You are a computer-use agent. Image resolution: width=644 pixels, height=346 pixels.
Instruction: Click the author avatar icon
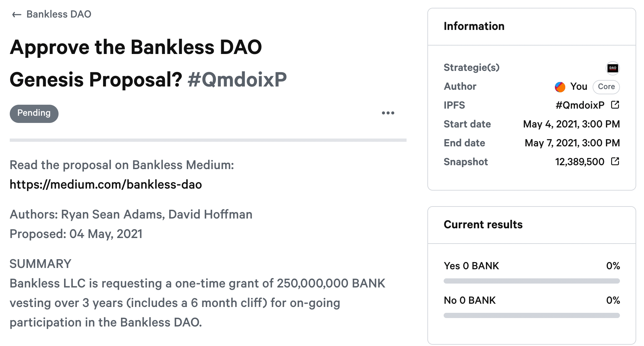[x=560, y=87]
